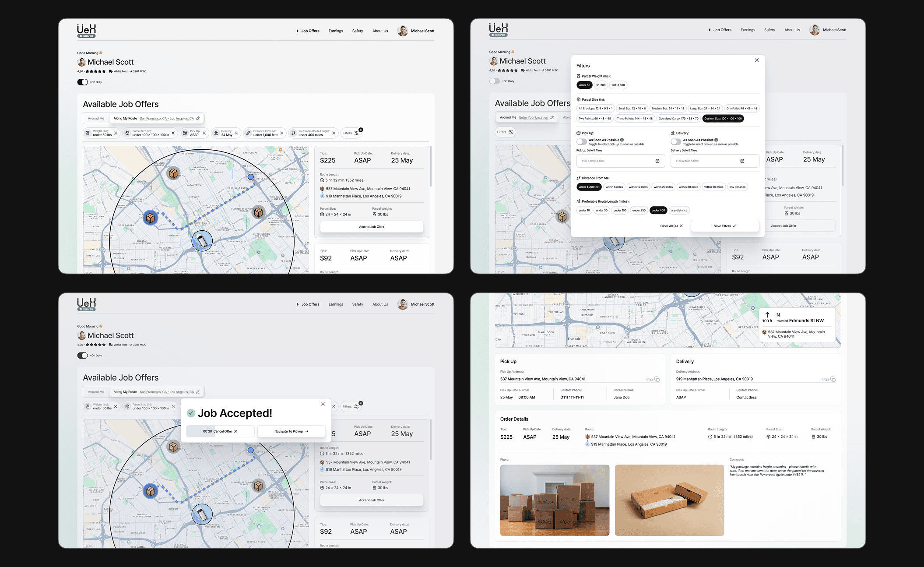This screenshot has width=924, height=567.
Task: Remove the Pick Up ASAP filter chip
Action: (204, 133)
